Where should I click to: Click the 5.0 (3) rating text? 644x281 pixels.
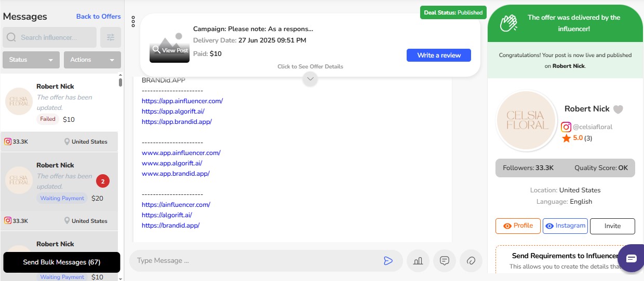click(583, 138)
